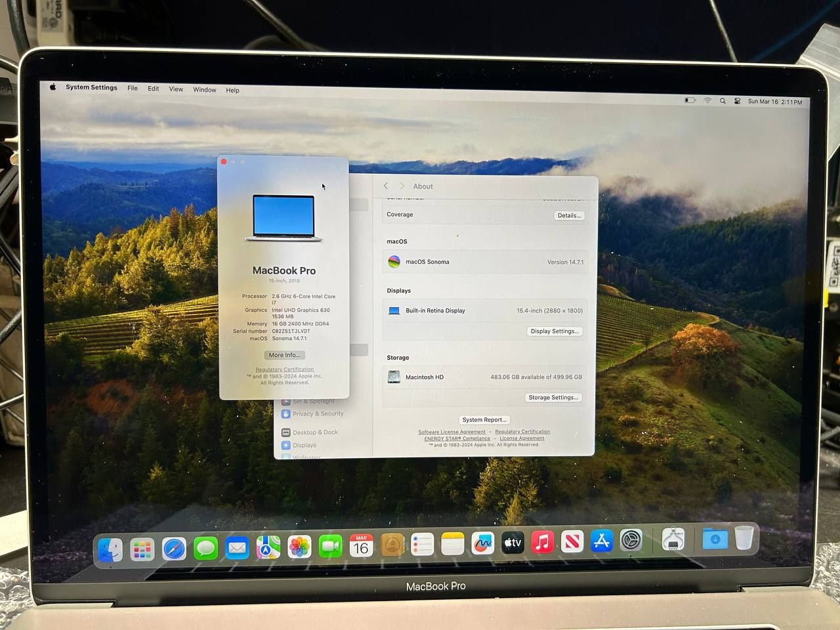This screenshot has height=630, width=840.
Task: Open the Software License Agreement link
Action: pos(452,432)
